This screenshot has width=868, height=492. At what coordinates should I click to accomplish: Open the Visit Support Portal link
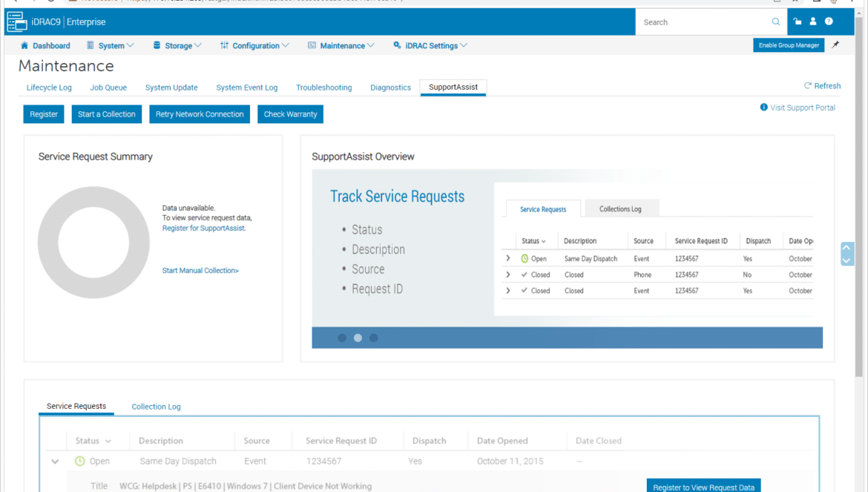(x=803, y=108)
